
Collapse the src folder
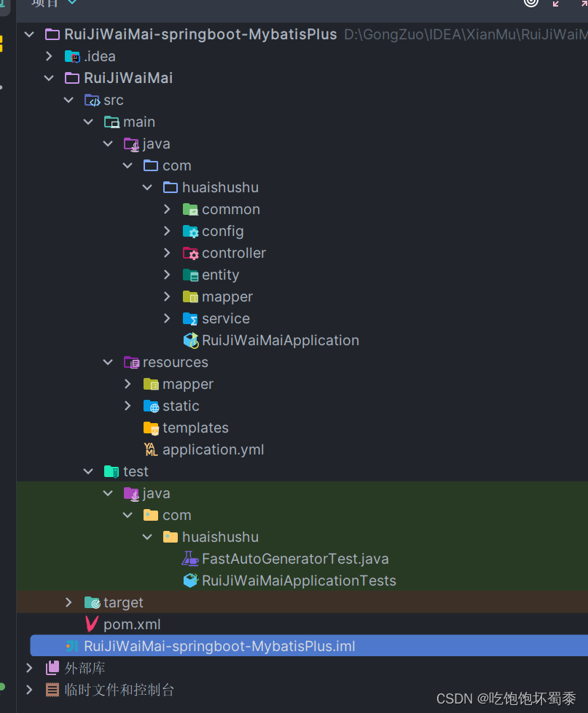tap(68, 100)
